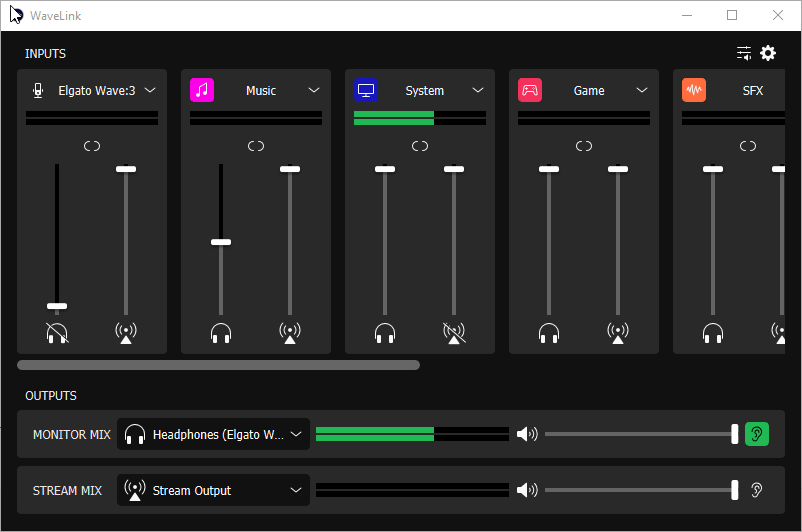
Task: Click Stream Mix output volume slider handle
Action: 734,490
